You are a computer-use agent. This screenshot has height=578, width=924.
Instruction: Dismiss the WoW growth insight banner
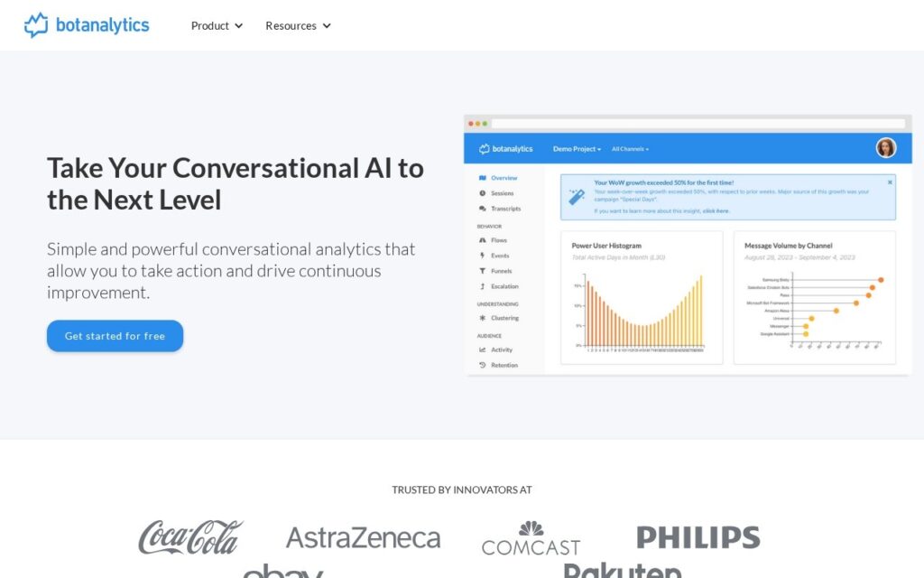(890, 182)
